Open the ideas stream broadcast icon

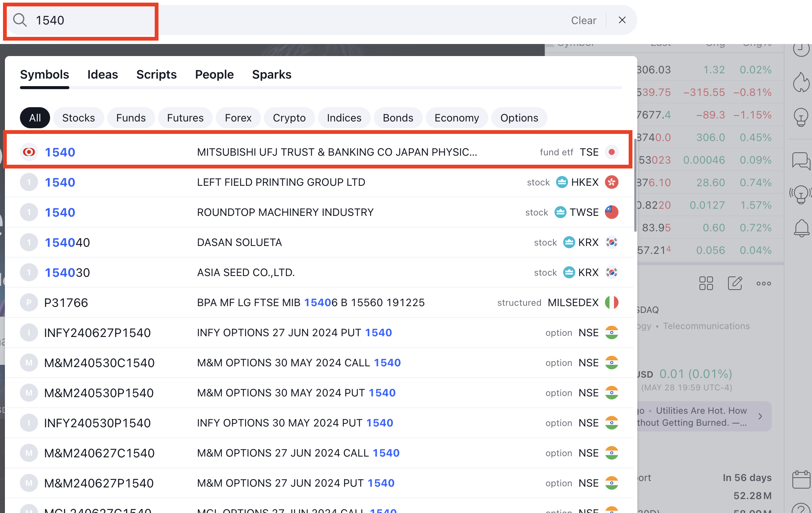pos(801,194)
